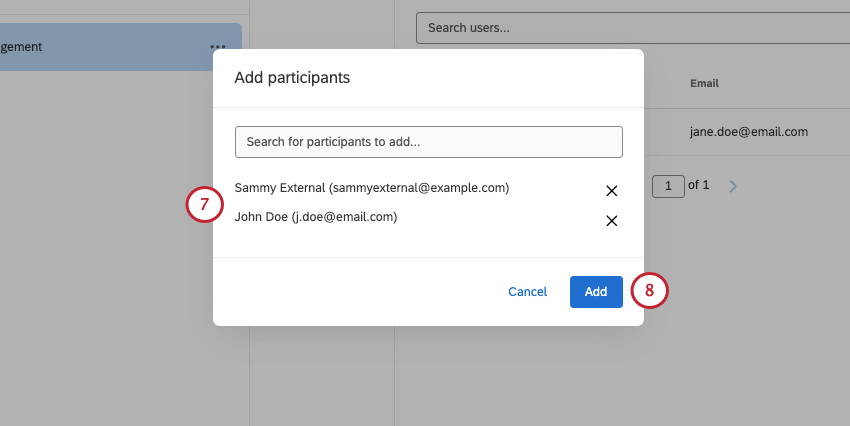Go to next page of users
The height and width of the screenshot is (426, 850).
click(x=733, y=186)
